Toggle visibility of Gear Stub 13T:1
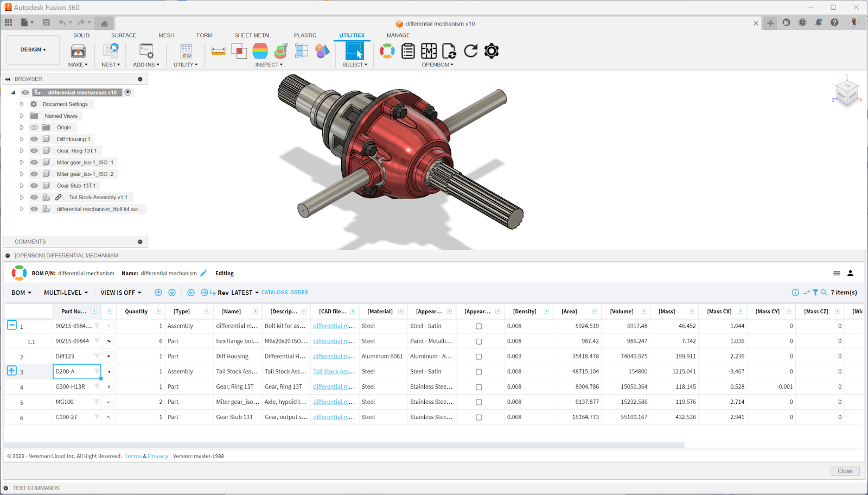This screenshot has height=495, width=868. click(34, 186)
